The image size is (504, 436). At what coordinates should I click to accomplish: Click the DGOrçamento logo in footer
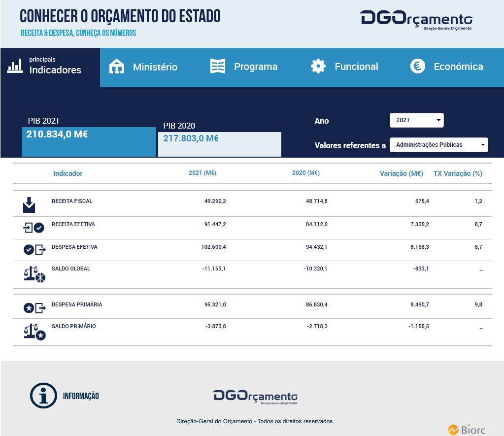255,397
